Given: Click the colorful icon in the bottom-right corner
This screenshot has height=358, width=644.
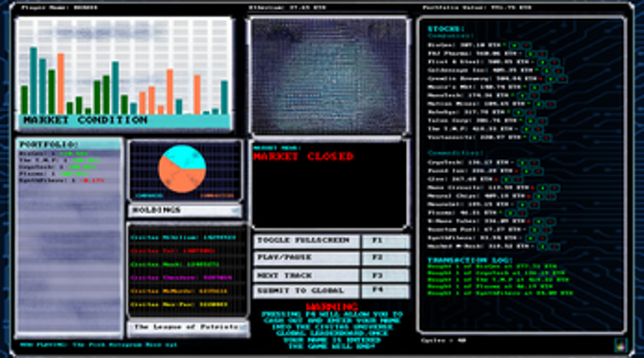Looking at the screenshot, I should (x=620, y=345).
